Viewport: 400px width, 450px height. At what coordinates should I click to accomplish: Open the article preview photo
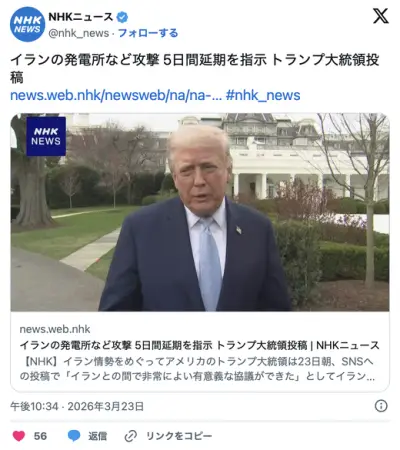tap(200, 212)
